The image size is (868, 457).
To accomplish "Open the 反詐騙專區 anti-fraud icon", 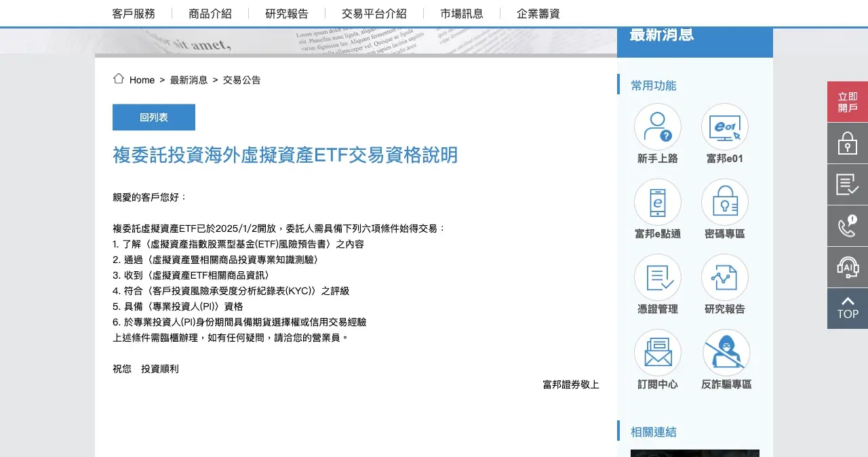I will pos(726,353).
